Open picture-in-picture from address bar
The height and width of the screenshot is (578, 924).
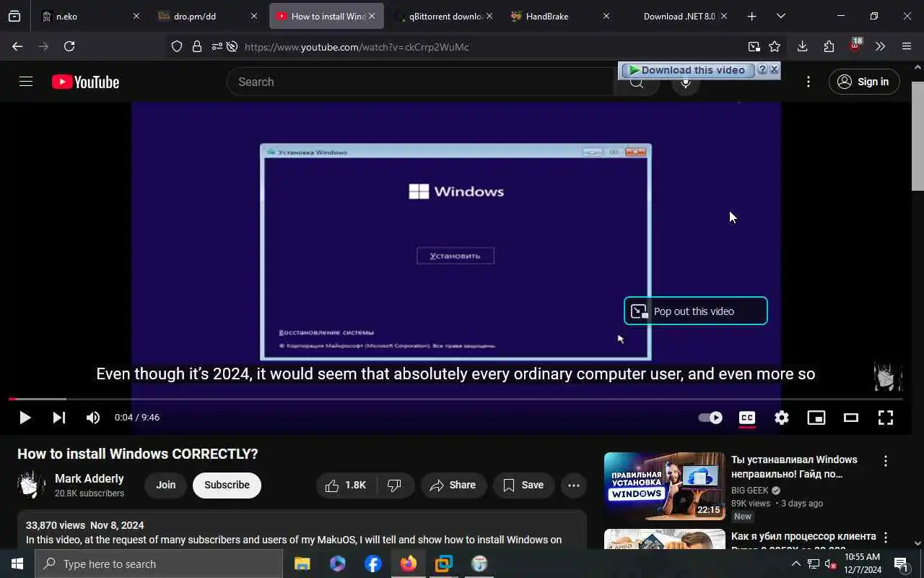pyautogui.click(x=754, y=47)
